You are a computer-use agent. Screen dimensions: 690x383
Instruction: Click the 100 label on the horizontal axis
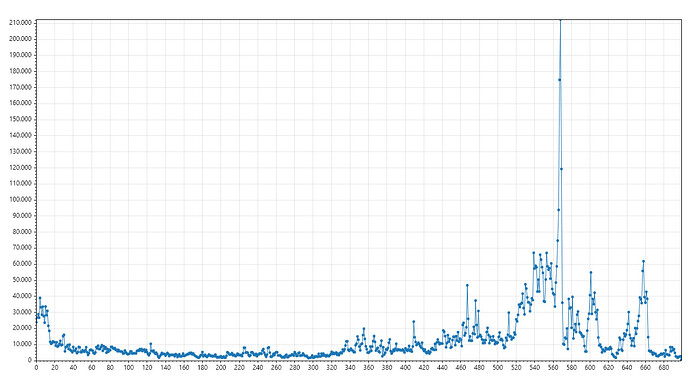(x=128, y=368)
